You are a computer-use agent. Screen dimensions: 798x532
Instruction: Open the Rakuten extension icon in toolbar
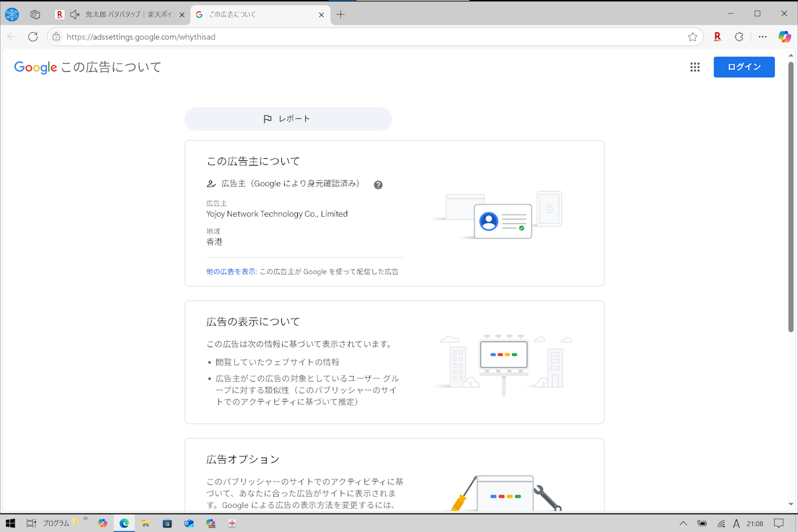717,37
